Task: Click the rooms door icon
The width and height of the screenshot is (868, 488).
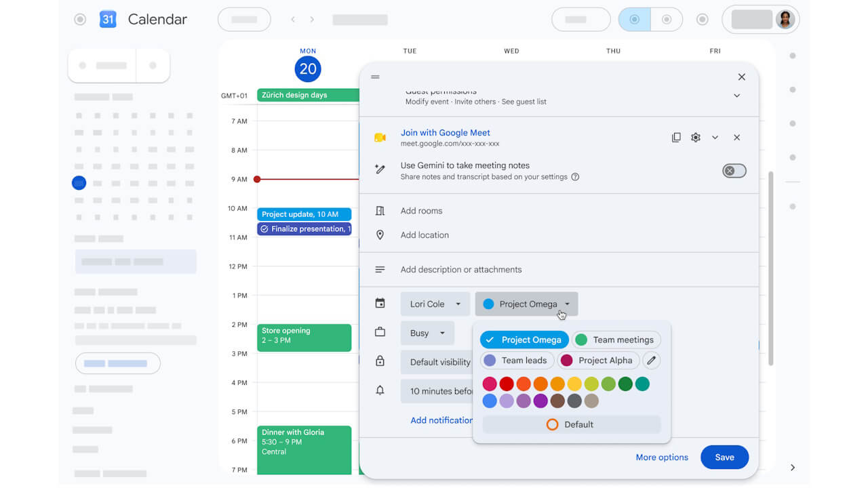Action: pos(380,211)
